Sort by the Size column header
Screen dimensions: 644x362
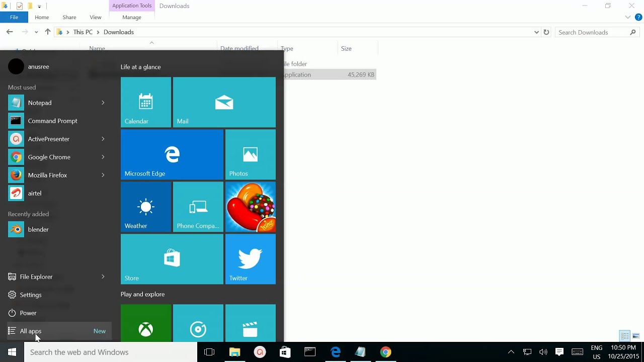358,49
